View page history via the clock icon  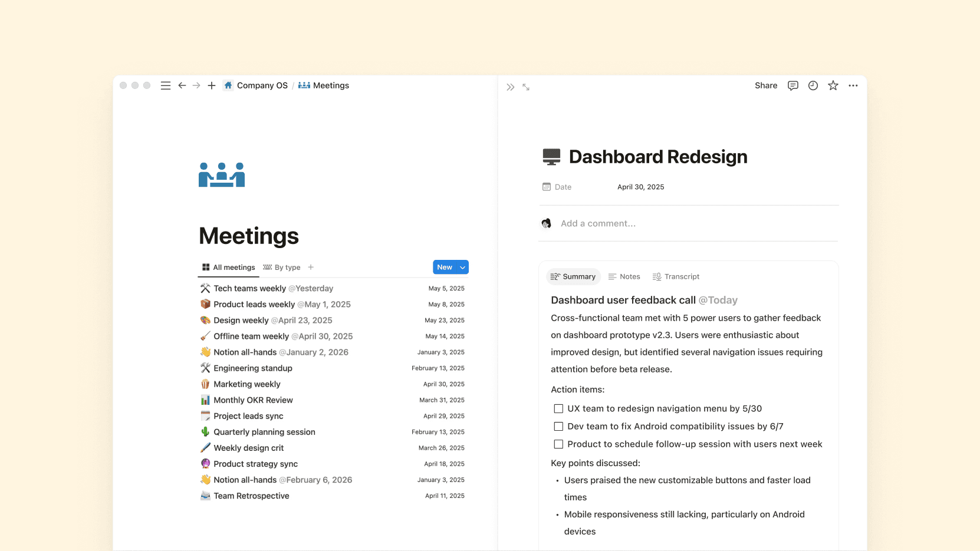(813, 85)
